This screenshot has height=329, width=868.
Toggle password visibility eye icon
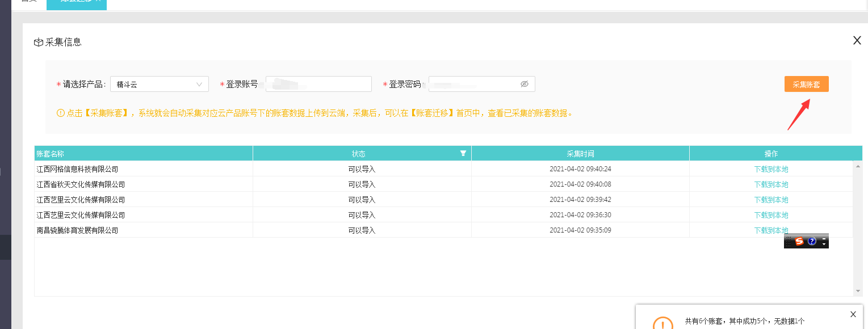(525, 84)
